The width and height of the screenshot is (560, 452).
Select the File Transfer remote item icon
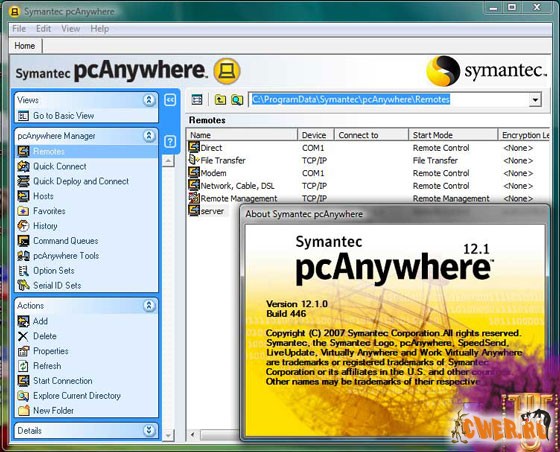tap(194, 160)
